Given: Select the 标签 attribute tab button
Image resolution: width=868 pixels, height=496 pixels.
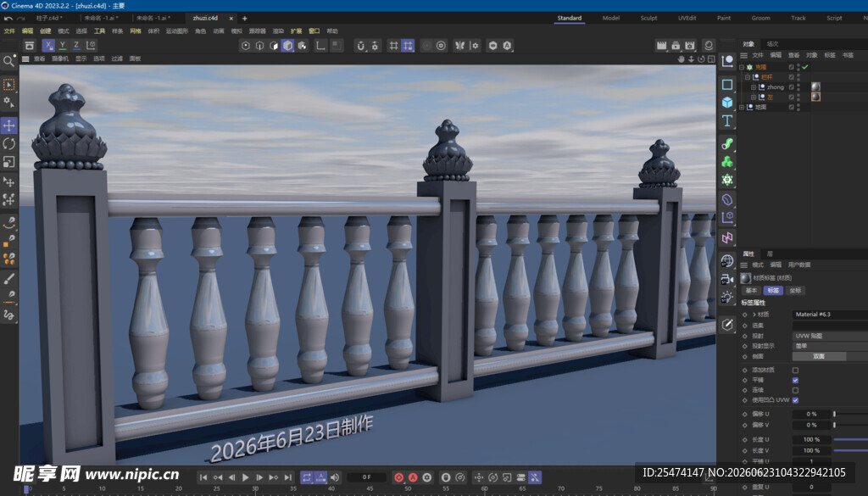Looking at the screenshot, I should click(x=773, y=290).
